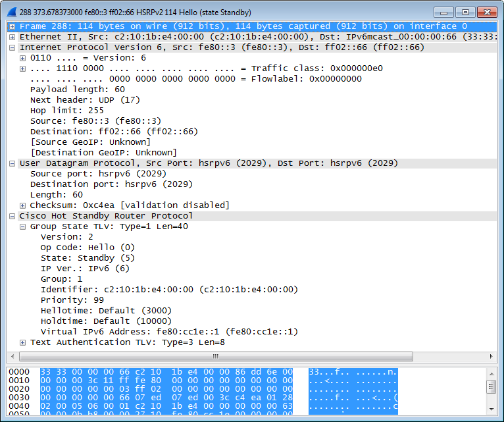Select the Hellotime: Default (3000) row
Screen dimensions: 504x422
(x=106, y=311)
